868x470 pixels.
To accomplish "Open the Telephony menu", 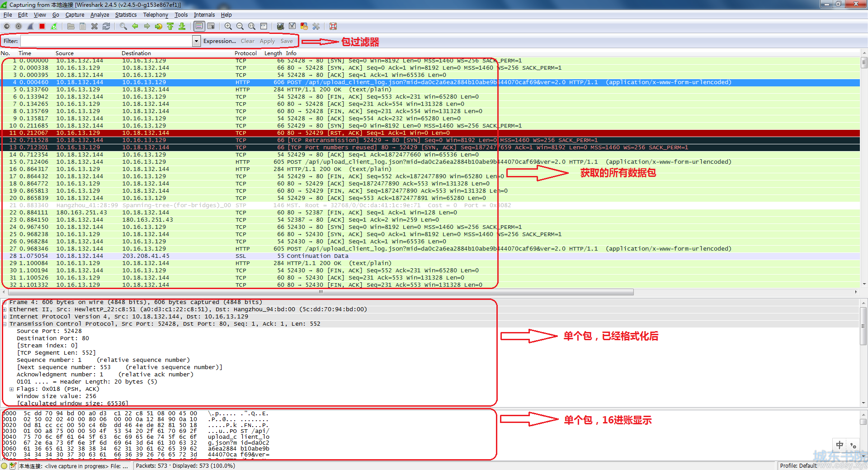I will pyautogui.click(x=156, y=15).
